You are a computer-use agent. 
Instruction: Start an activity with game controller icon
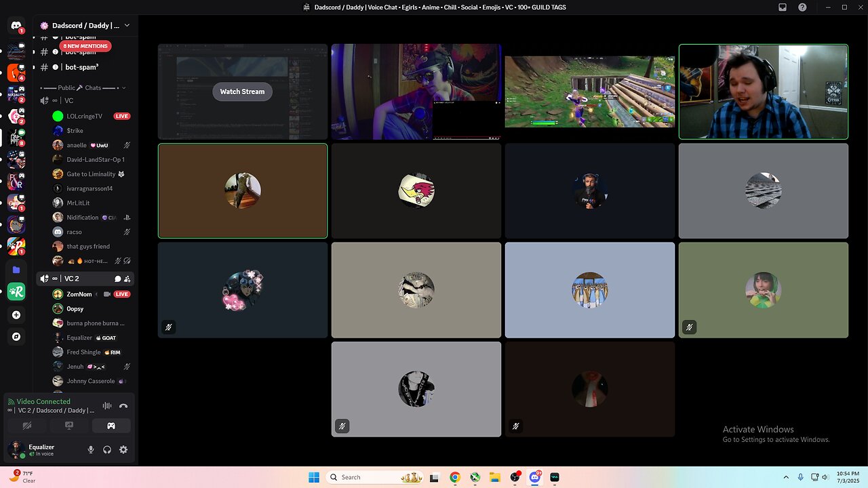111,426
